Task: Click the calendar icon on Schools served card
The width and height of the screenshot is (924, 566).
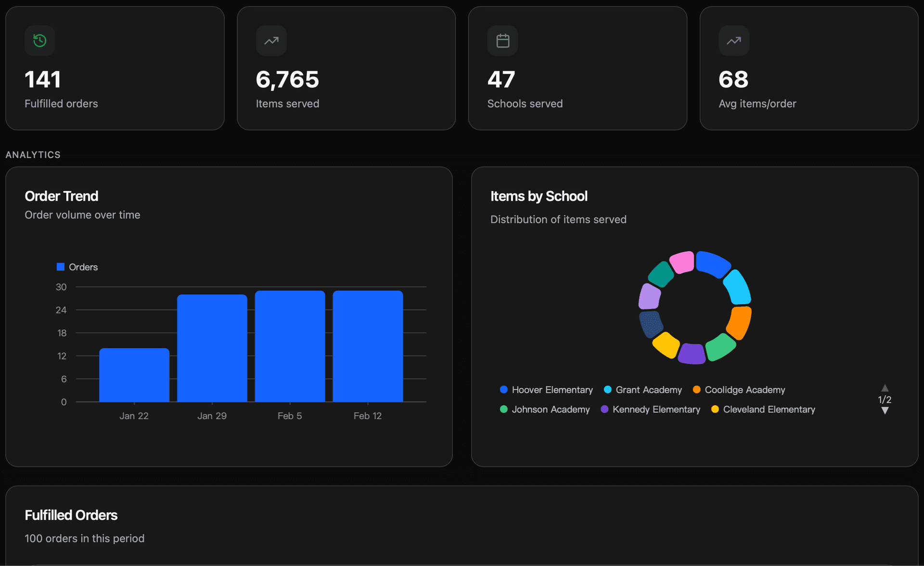Action: 502,40
